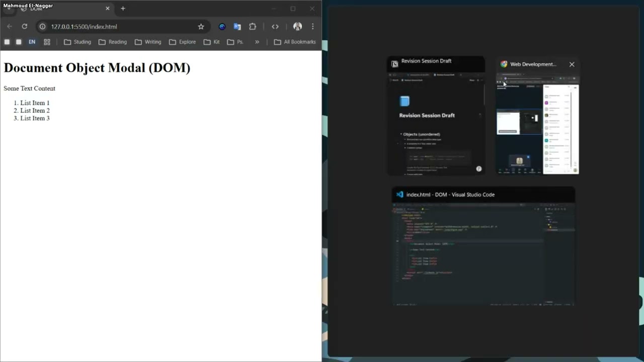Click the Chrome icon on Web Development thumbnail
The height and width of the screenshot is (362, 644).
point(504,64)
